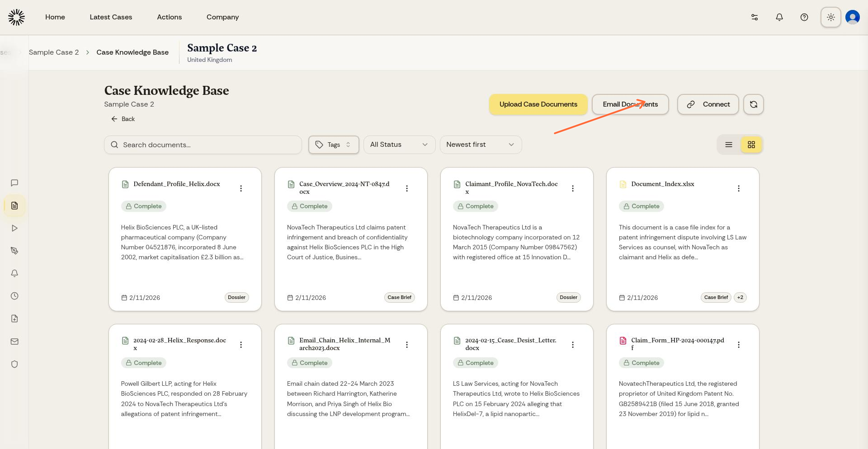Open the shield icon in the sidebar
Image resolution: width=868 pixels, height=449 pixels.
coord(14,364)
